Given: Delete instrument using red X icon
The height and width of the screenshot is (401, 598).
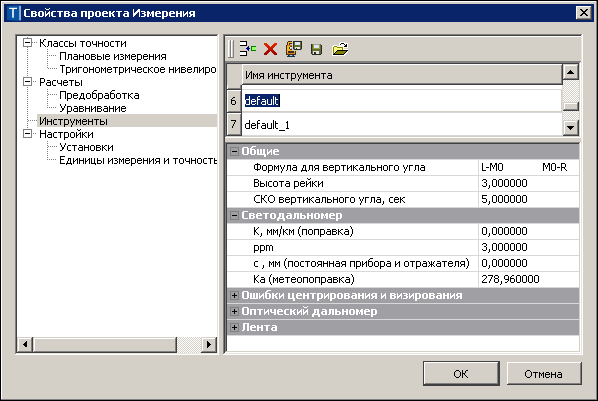Looking at the screenshot, I should (x=270, y=49).
